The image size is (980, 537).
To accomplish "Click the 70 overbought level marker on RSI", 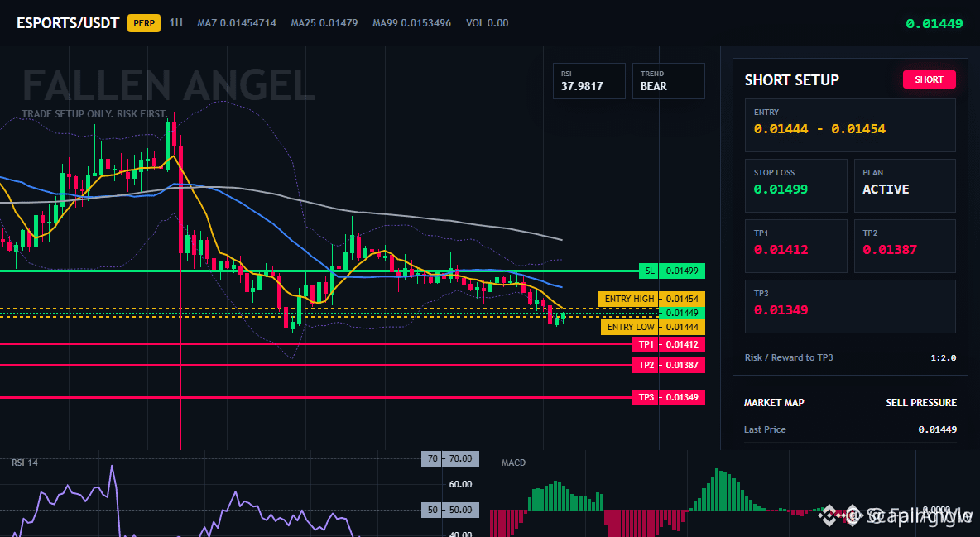I will coord(450,459).
